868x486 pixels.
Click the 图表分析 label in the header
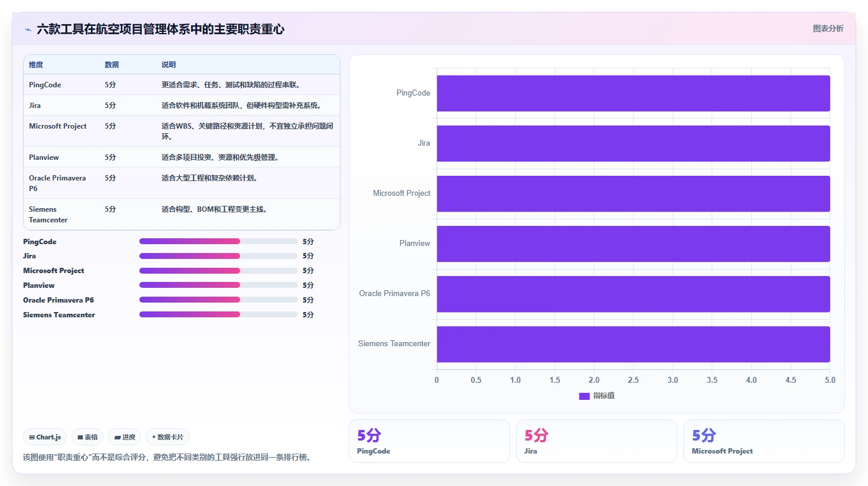[x=828, y=28]
